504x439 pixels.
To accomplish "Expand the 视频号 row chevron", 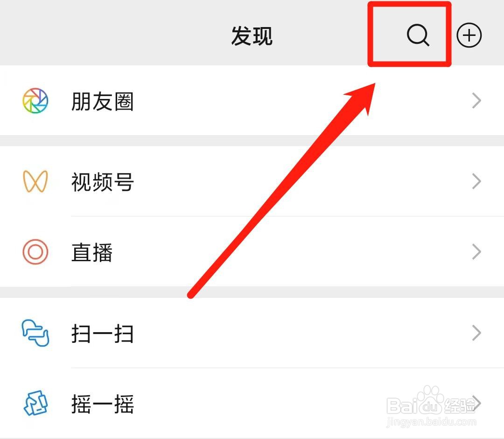I will tap(476, 181).
